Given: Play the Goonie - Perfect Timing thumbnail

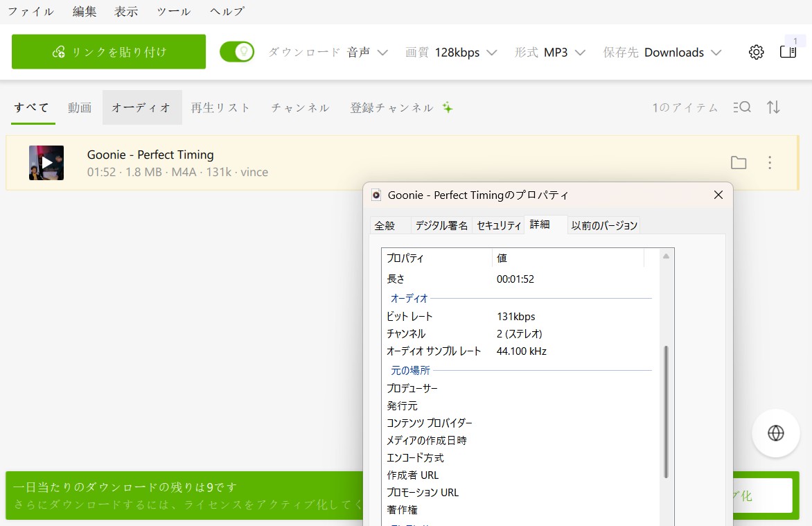Looking at the screenshot, I should point(46,163).
